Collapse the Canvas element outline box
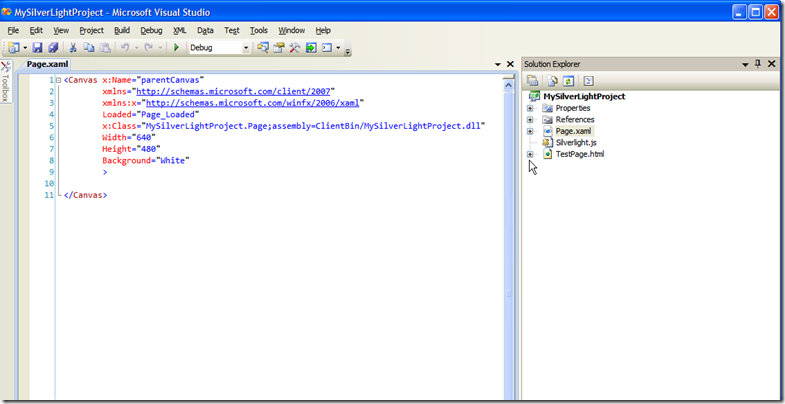The height and width of the screenshot is (404, 785). click(59, 80)
